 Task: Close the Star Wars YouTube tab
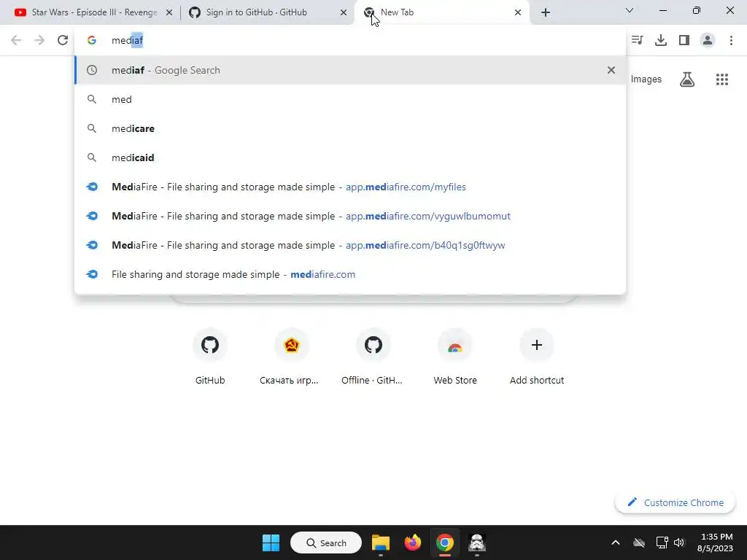(169, 13)
